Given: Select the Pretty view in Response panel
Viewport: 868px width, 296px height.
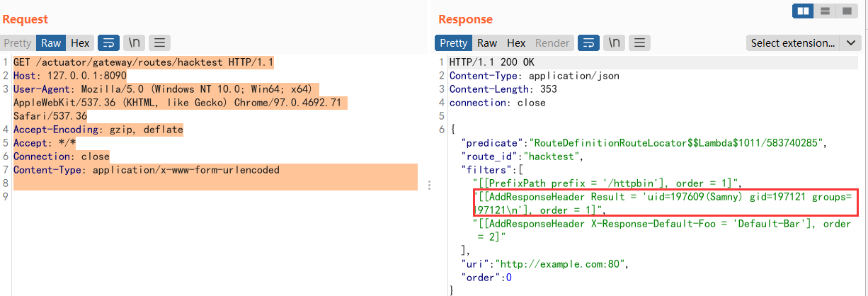Looking at the screenshot, I should 453,43.
